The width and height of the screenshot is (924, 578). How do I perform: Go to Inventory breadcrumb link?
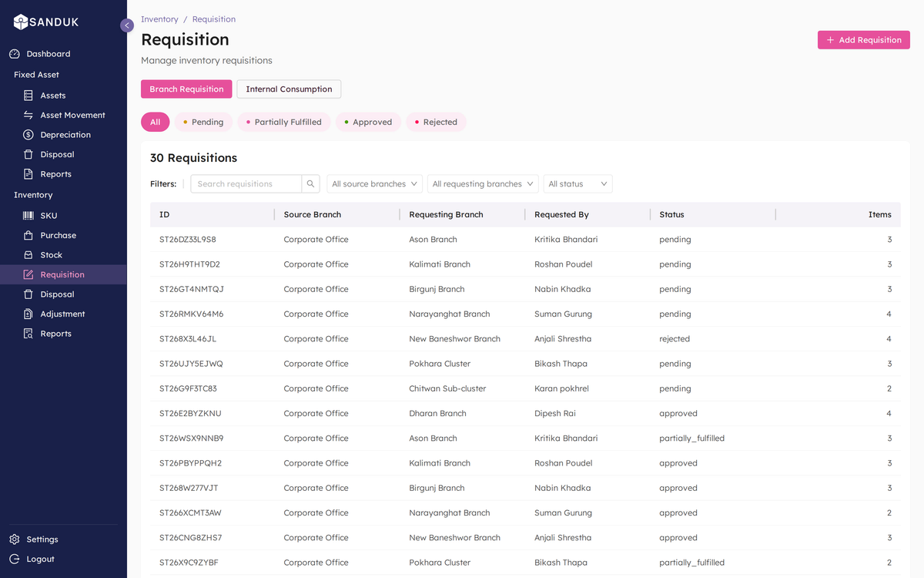159,19
